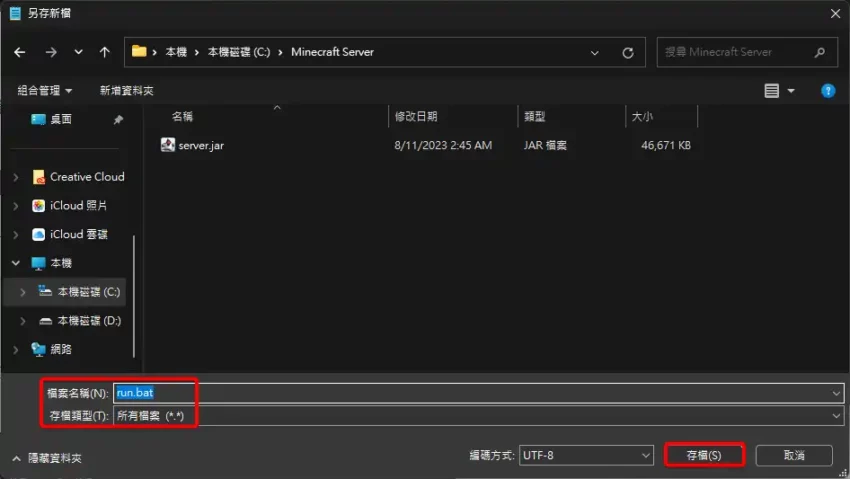Go forward with the right arrow
Viewport: 850px width, 479px height.
51,52
